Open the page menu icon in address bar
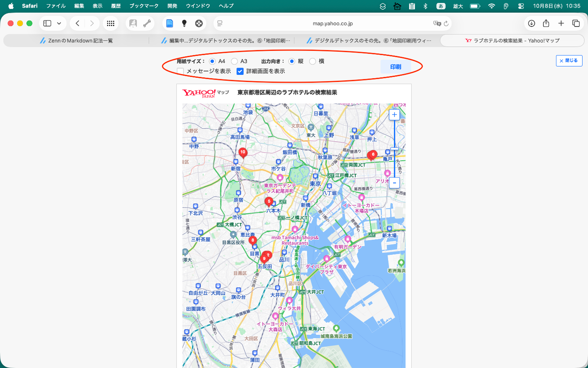 pos(220,24)
